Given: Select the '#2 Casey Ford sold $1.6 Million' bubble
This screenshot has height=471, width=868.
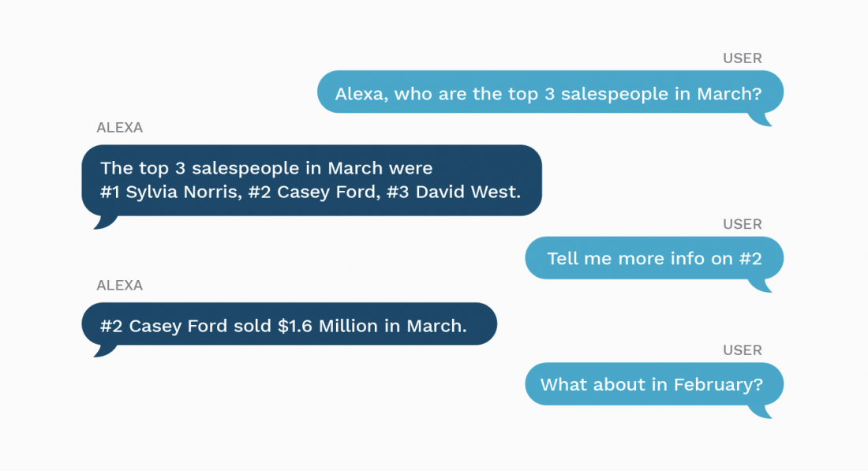Looking at the screenshot, I should tap(289, 323).
